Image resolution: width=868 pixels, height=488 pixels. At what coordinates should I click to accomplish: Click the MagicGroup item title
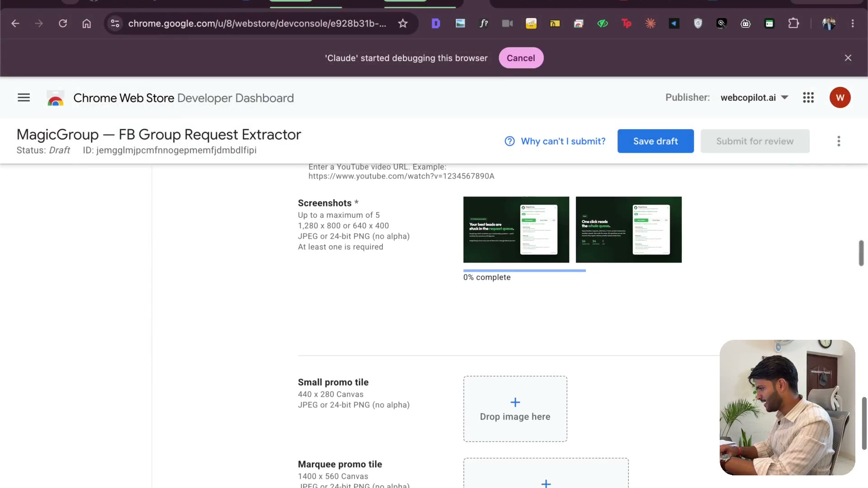(x=159, y=134)
